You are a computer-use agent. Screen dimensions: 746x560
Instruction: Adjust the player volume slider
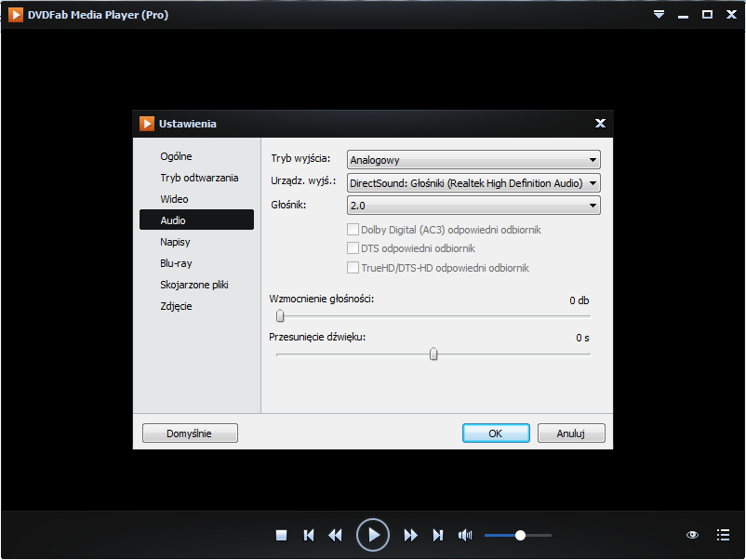(x=517, y=535)
